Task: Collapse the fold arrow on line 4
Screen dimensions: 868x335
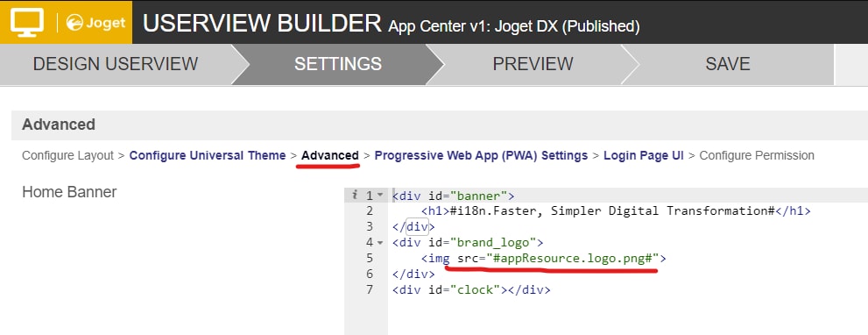Action: click(x=380, y=242)
